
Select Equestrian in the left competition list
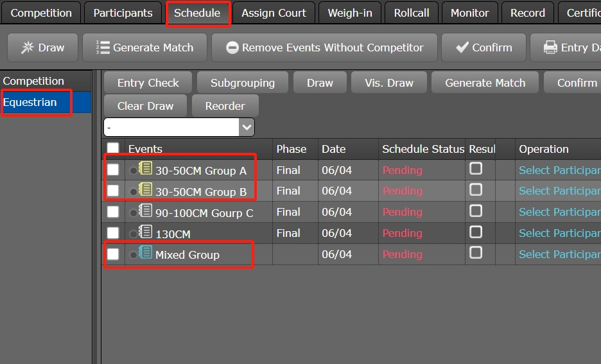pos(30,102)
